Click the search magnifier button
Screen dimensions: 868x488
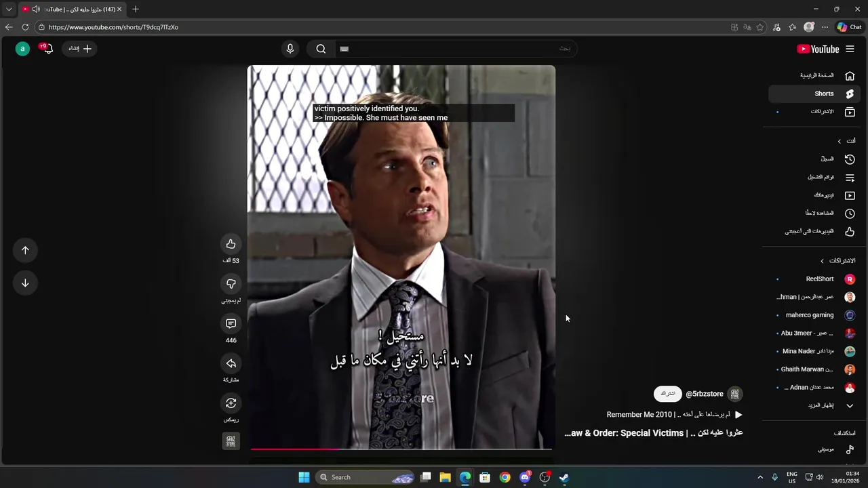click(x=321, y=49)
